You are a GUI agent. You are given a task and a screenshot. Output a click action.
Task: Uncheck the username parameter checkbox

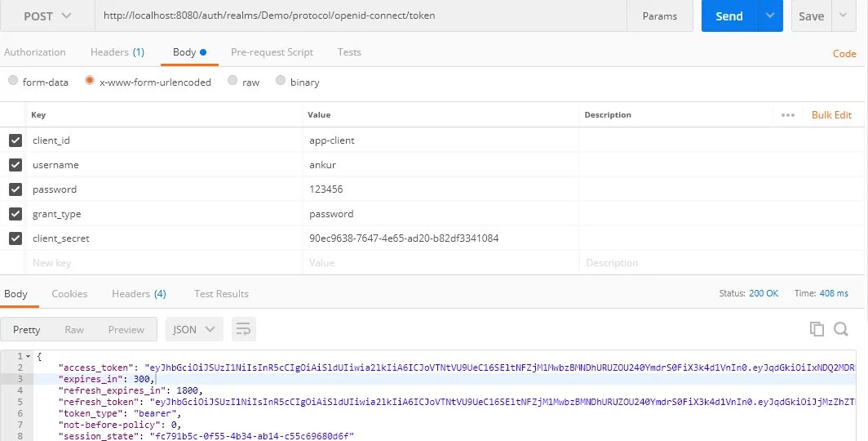coord(15,164)
